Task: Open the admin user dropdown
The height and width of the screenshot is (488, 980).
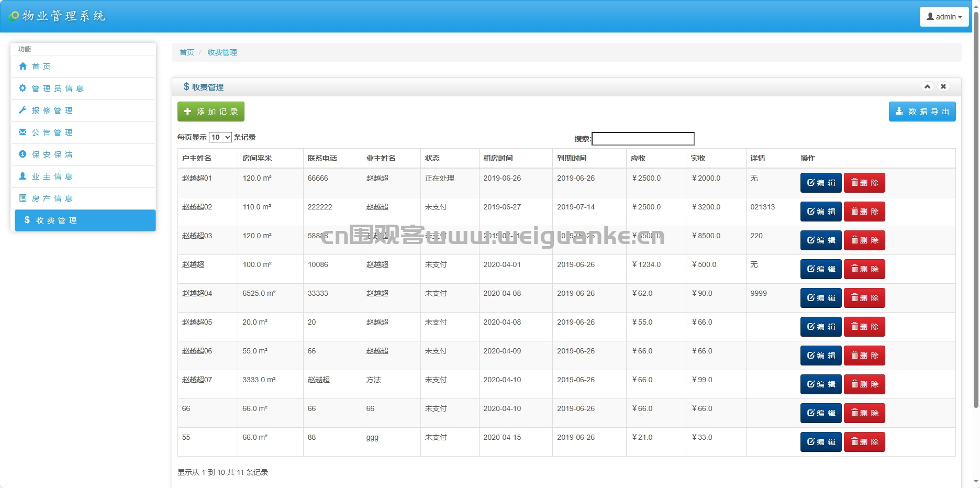Action: tap(944, 17)
